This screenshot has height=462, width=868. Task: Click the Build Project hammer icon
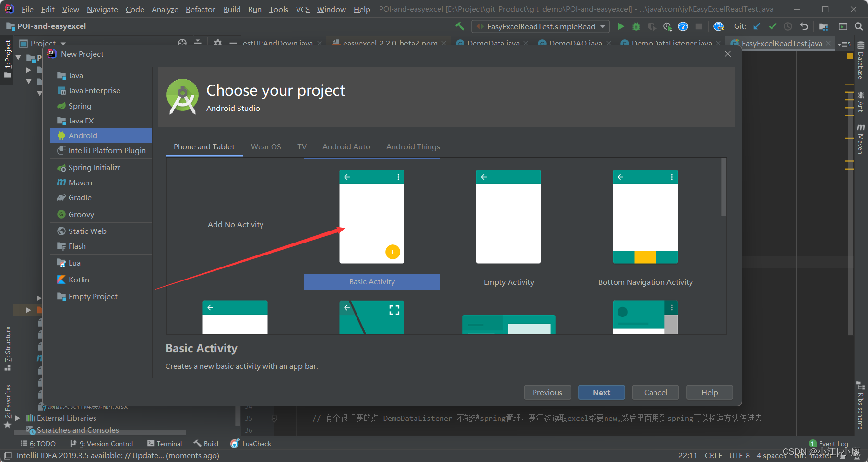point(460,26)
